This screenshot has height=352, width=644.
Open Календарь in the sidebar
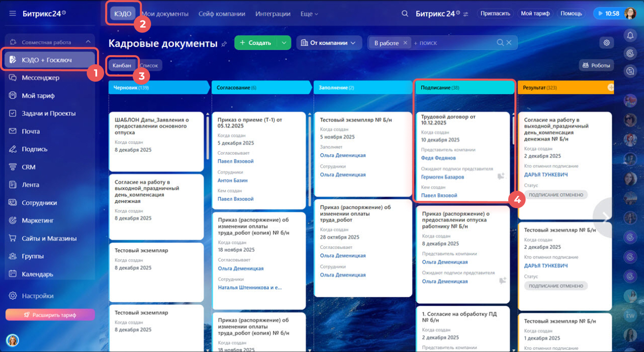tap(37, 274)
